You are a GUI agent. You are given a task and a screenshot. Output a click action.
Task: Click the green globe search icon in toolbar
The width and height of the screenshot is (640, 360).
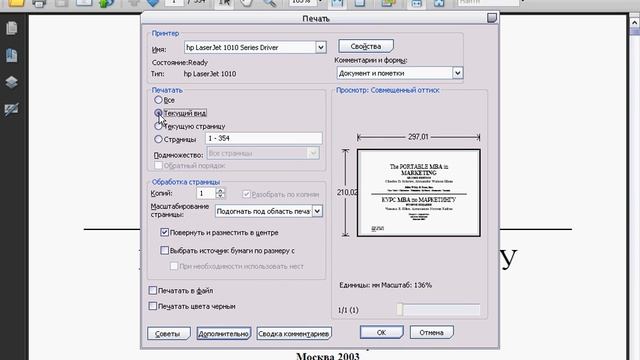106,4
